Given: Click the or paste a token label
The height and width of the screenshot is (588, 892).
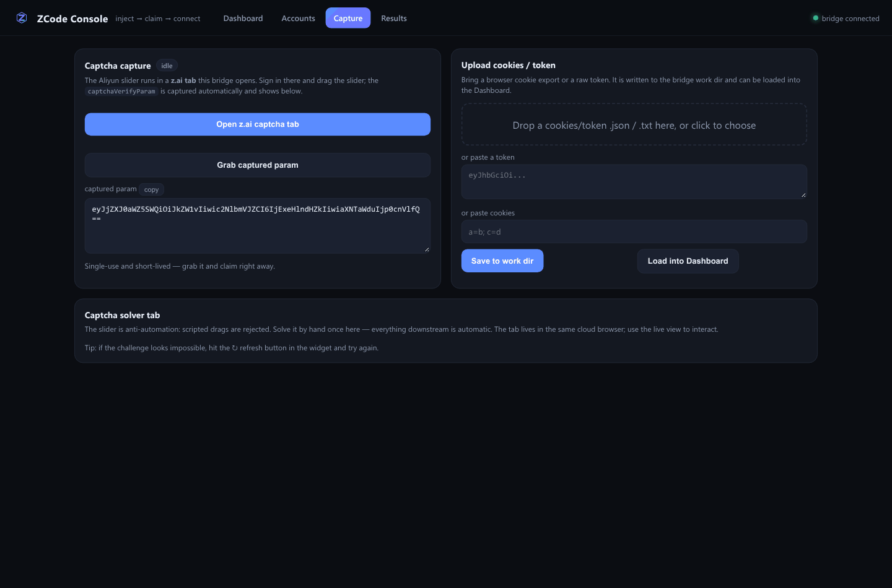Looking at the screenshot, I should (x=488, y=157).
